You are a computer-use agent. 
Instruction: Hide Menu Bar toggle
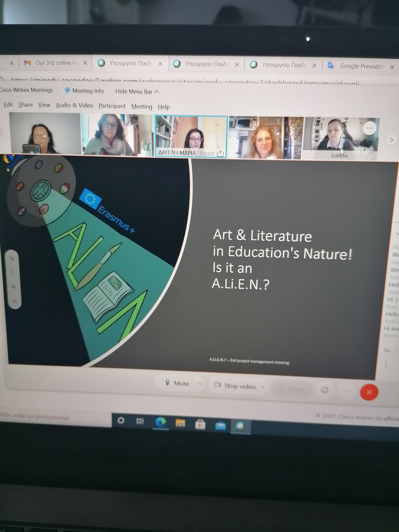[x=137, y=92]
